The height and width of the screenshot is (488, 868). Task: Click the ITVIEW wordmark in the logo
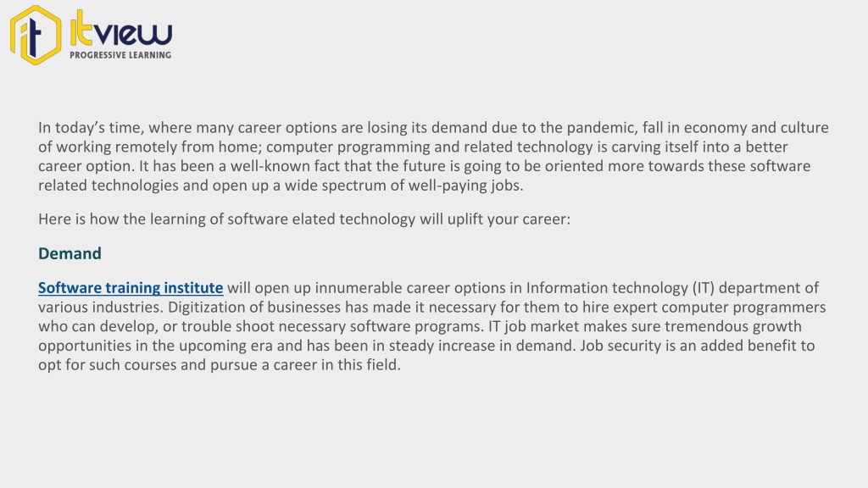coord(121,29)
